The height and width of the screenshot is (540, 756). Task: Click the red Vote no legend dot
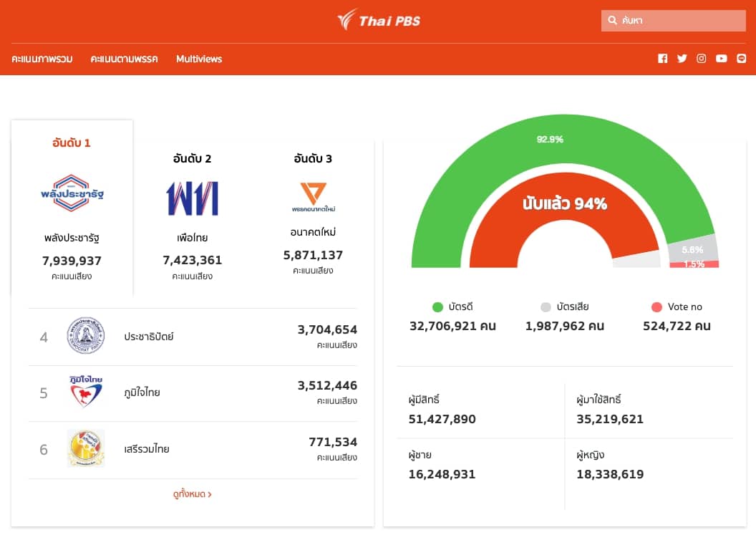tap(656, 307)
